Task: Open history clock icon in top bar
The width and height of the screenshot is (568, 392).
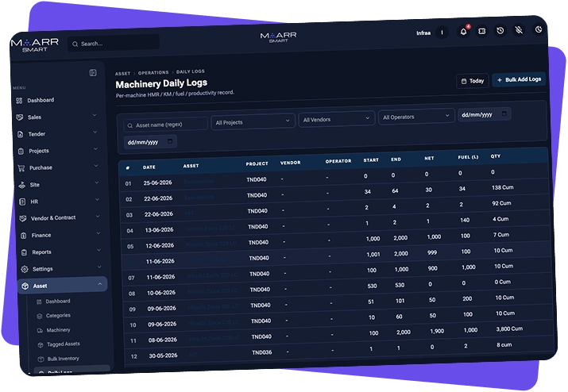Action: point(500,31)
